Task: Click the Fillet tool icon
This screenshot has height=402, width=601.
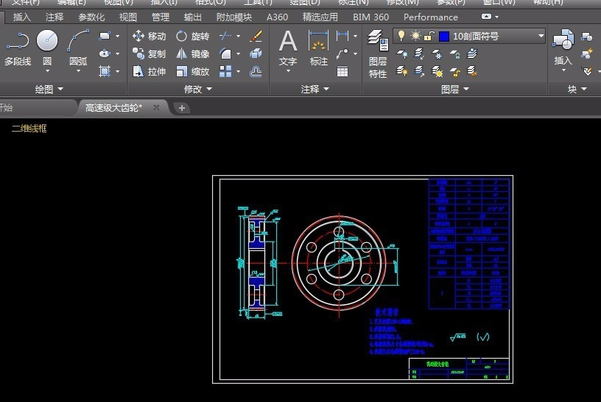Action: click(x=225, y=54)
